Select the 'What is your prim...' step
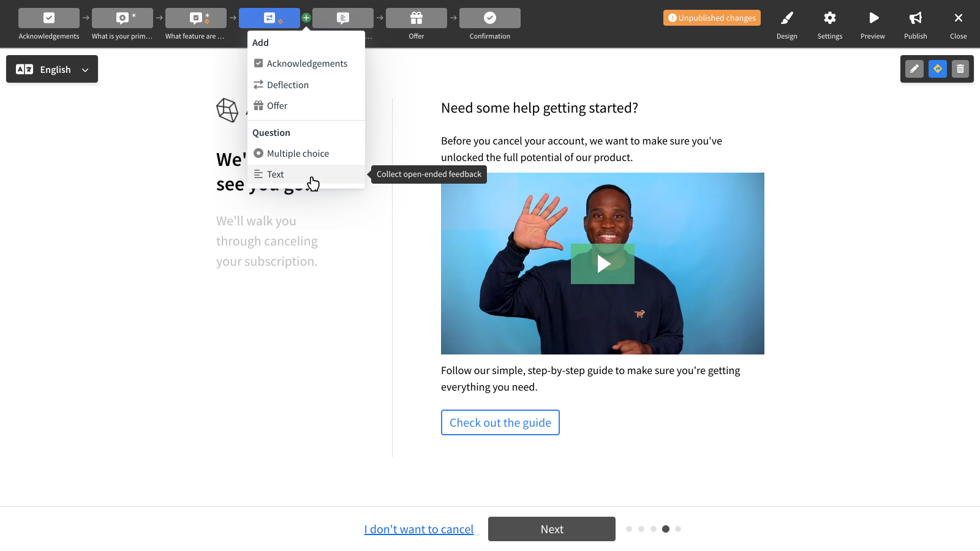This screenshot has height=551, width=980. (x=123, y=18)
